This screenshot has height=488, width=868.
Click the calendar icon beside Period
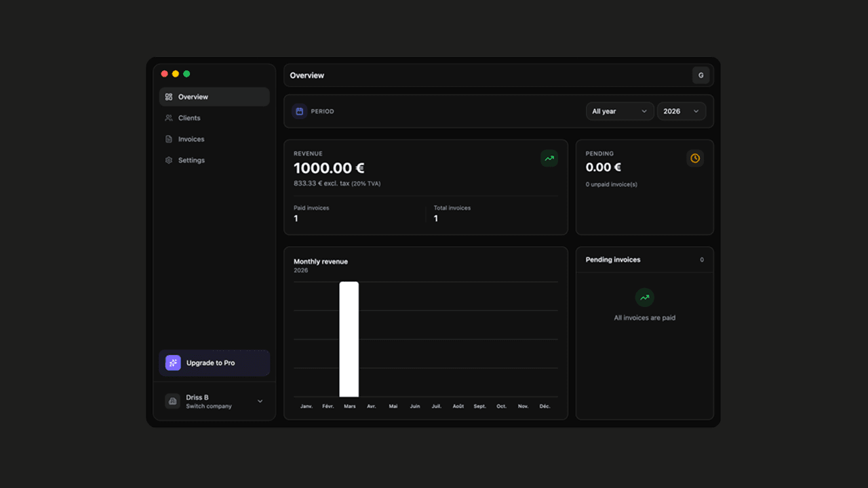(x=299, y=111)
